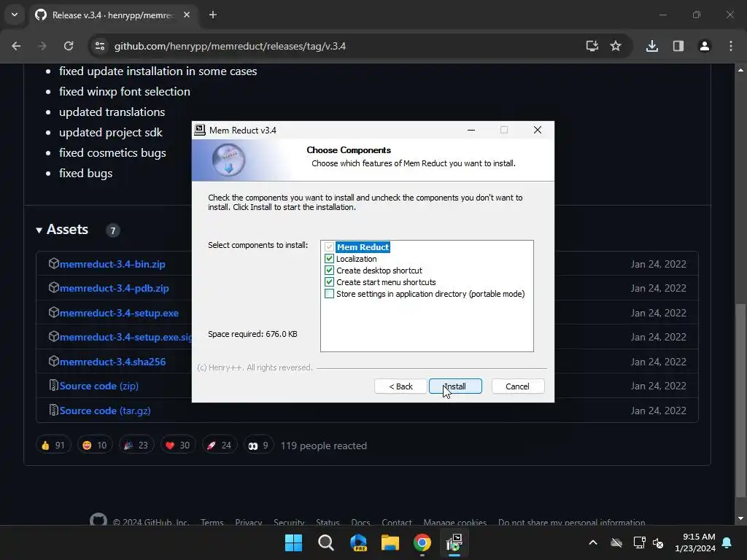Image resolution: width=747 pixels, height=560 pixels.
Task: Open GitHub footer Terms link
Action: coord(212,522)
